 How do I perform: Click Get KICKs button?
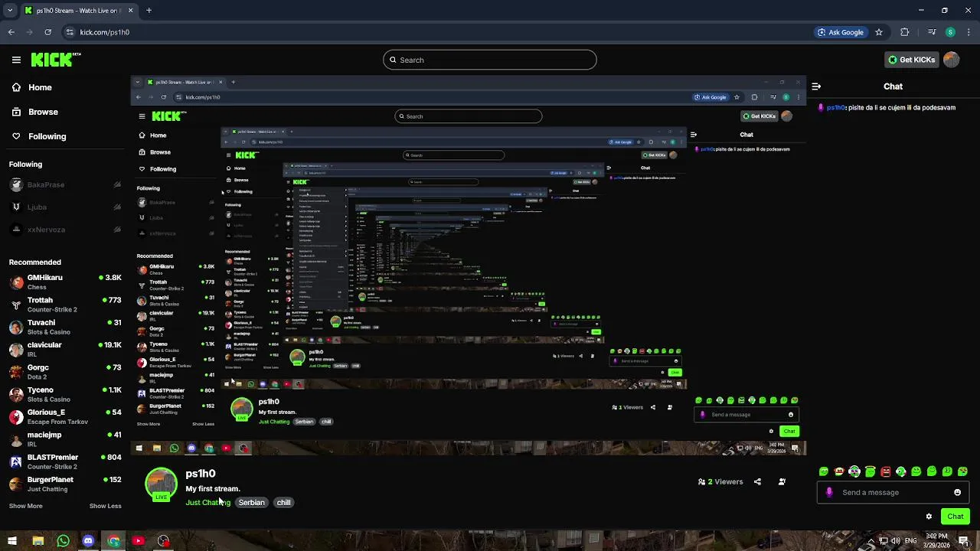coord(910,60)
